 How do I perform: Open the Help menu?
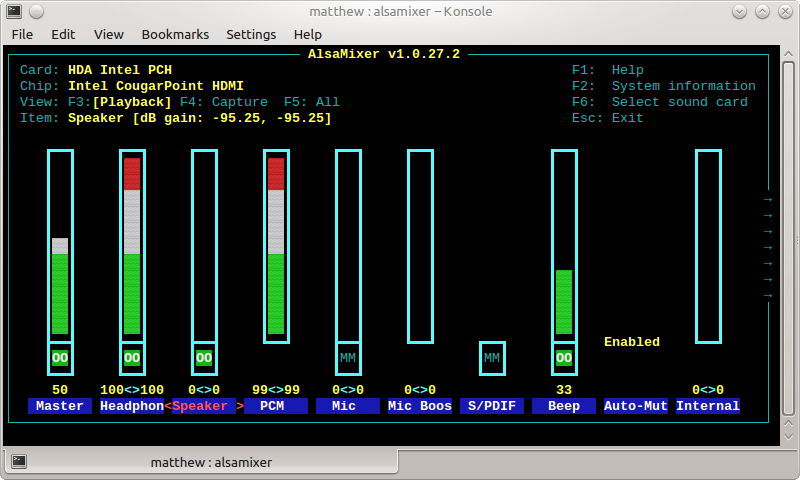tap(308, 34)
